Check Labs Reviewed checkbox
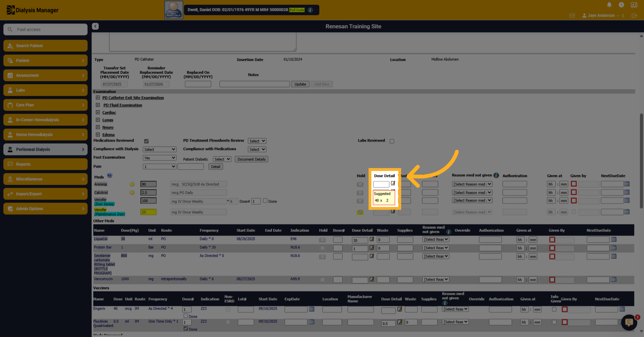The image size is (644, 337). [392, 141]
